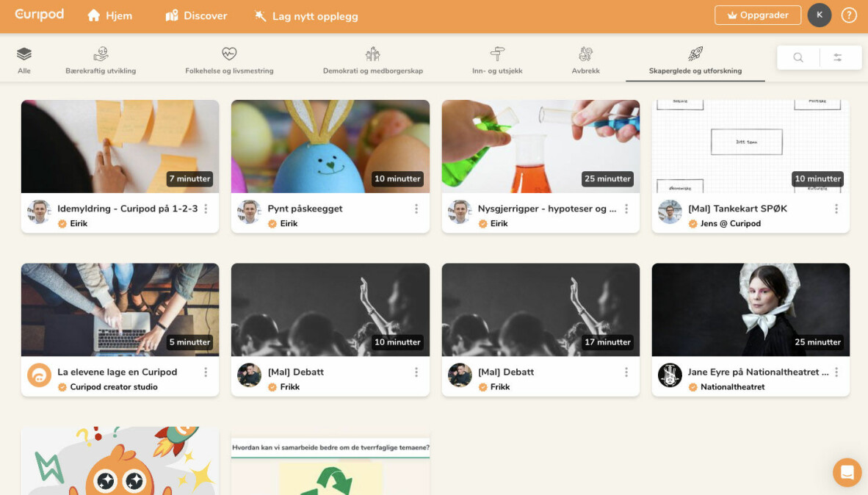Open options menu for Pynt påskeegget

pyautogui.click(x=416, y=209)
